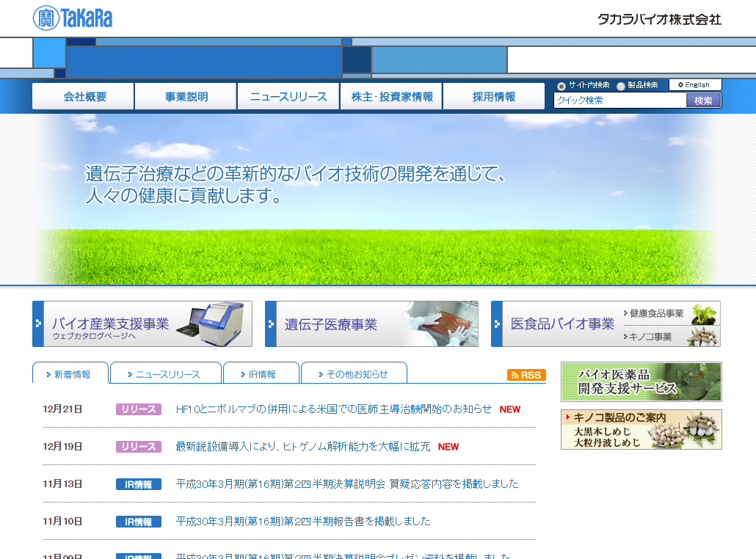756x559 pixels.
Task: Select 製品検索 radio button
Action: click(x=621, y=86)
